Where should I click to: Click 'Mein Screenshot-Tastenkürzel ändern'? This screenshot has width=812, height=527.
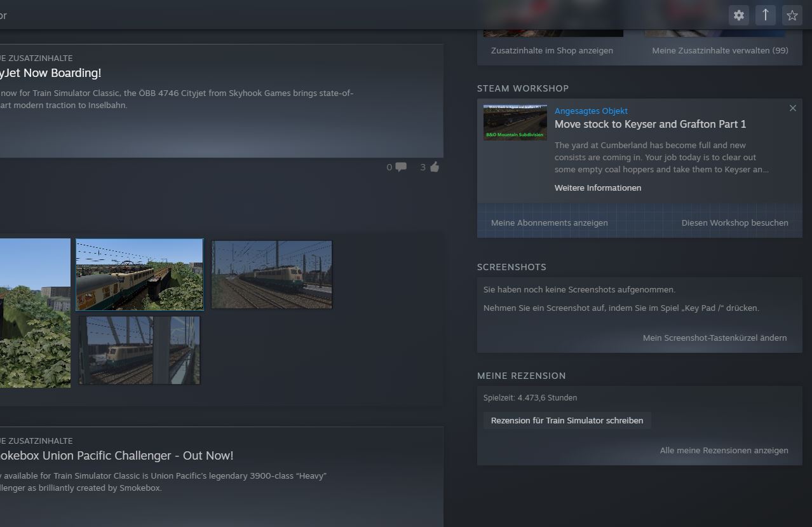click(x=715, y=338)
